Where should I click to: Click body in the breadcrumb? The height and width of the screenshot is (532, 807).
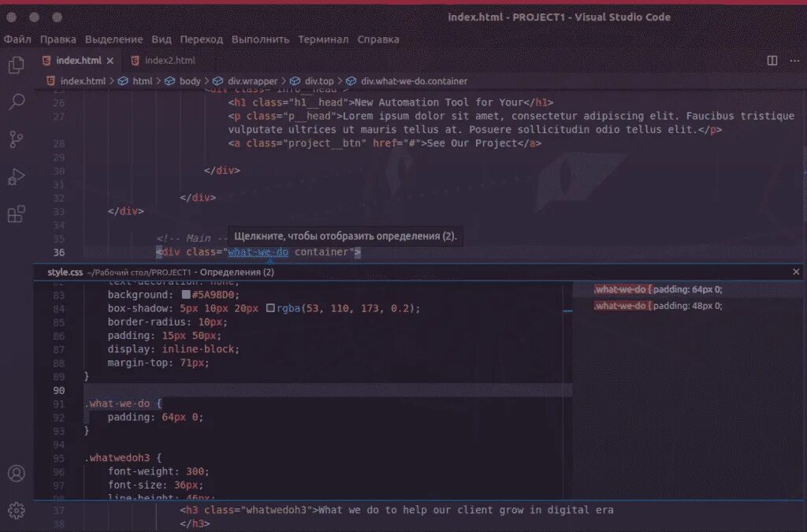[190, 81]
